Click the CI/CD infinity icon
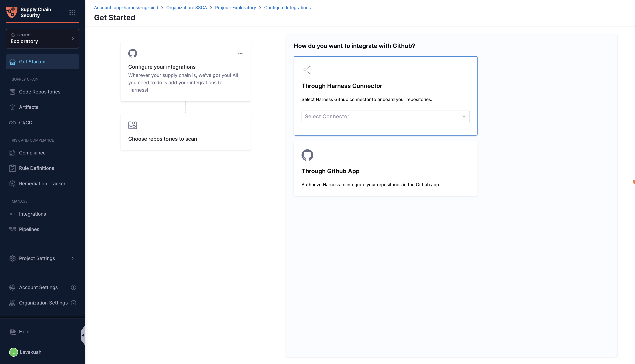Image resolution: width=635 pixels, height=364 pixels. pos(12,123)
